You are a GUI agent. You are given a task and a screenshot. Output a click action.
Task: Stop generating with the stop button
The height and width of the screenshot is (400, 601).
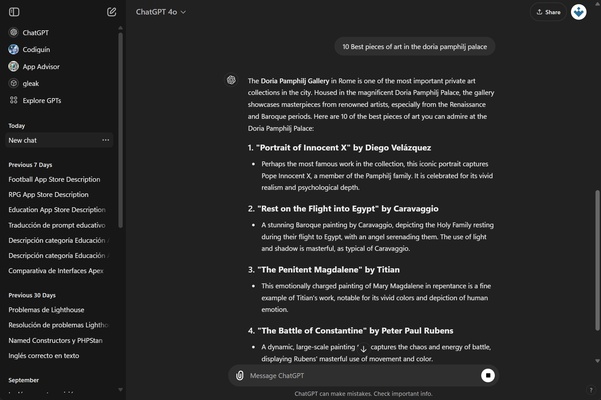coord(488,375)
